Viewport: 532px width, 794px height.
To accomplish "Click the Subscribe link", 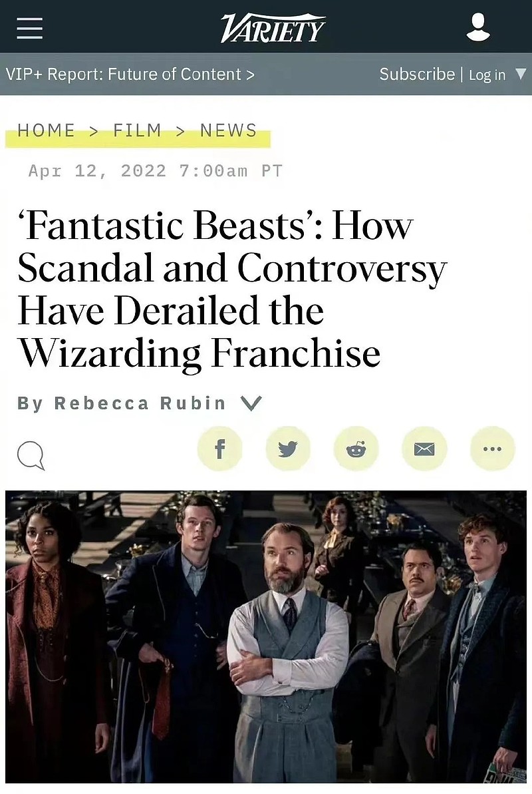I will pyautogui.click(x=417, y=75).
